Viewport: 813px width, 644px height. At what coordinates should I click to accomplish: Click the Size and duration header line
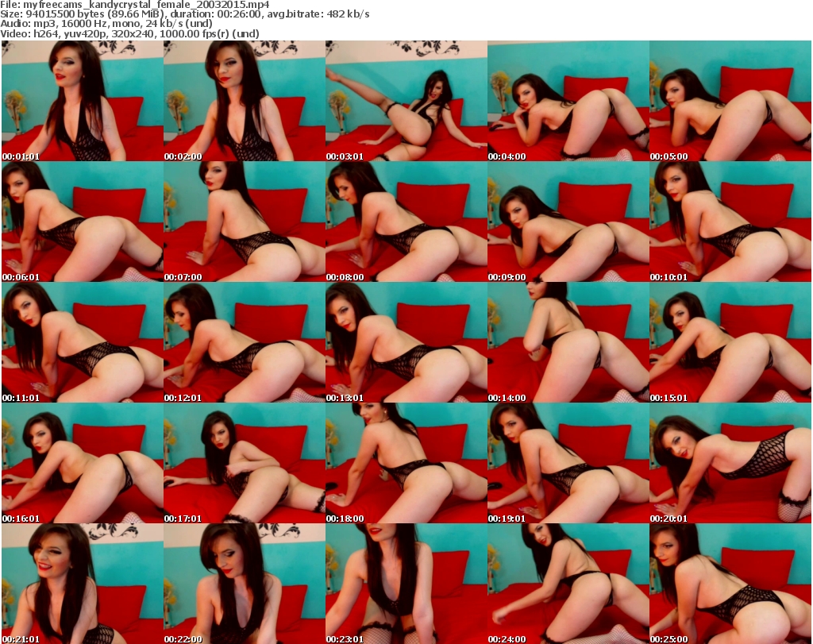coord(185,14)
